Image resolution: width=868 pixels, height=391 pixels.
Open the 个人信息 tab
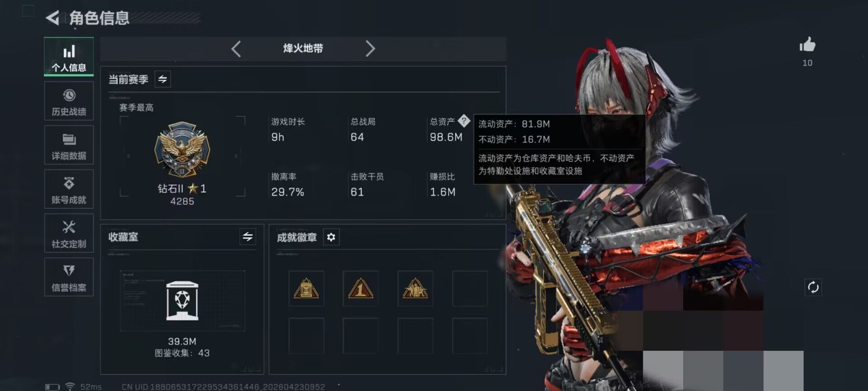pyautogui.click(x=69, y=57)
